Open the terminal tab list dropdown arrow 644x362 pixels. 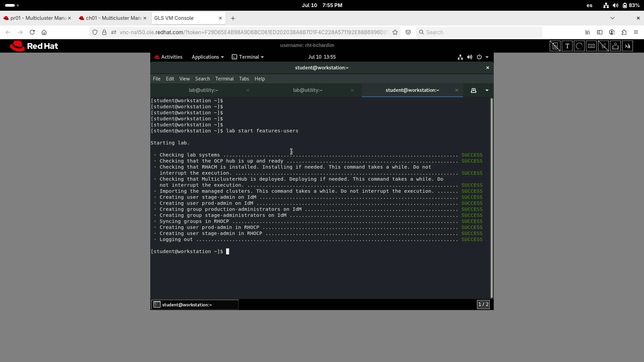pyautogui.click(x=487, y=90)
